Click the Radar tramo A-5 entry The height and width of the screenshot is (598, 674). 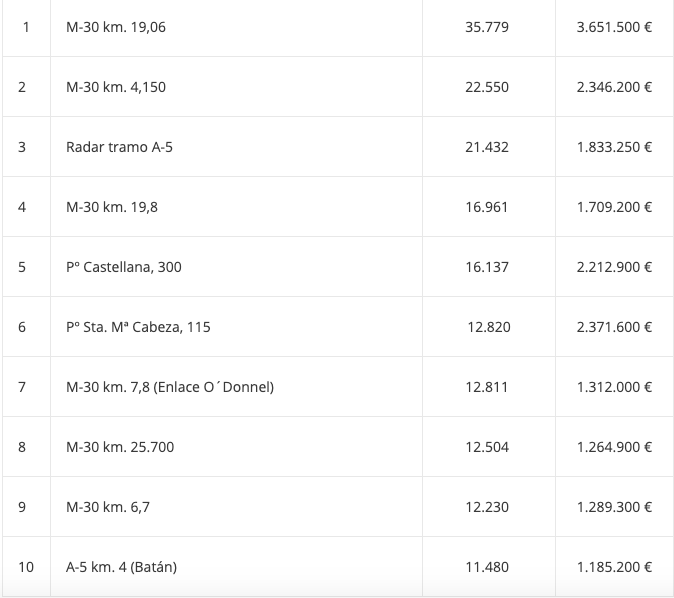[119, 147]
